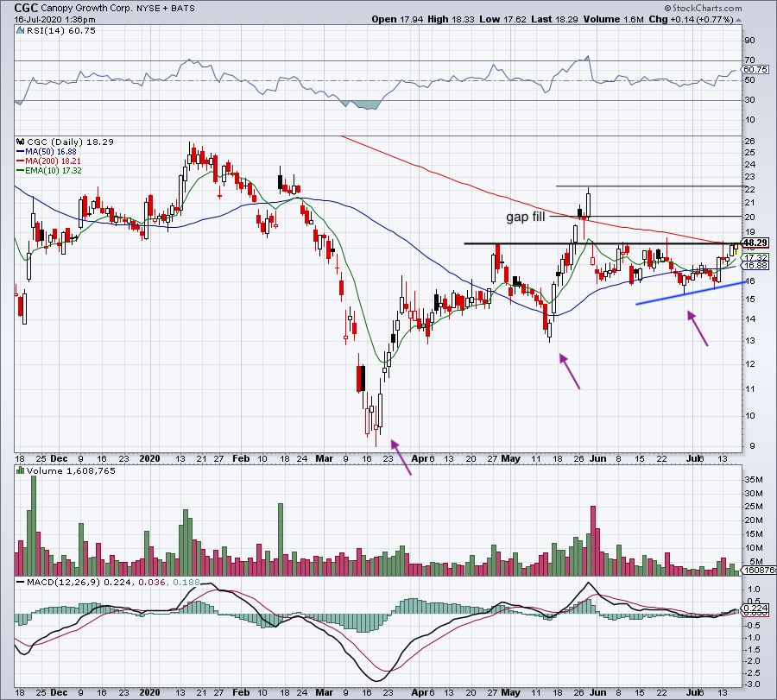Click the yellow-highlighted last price tag on axis
The image size is (777, 700).
tap(755, 243)
